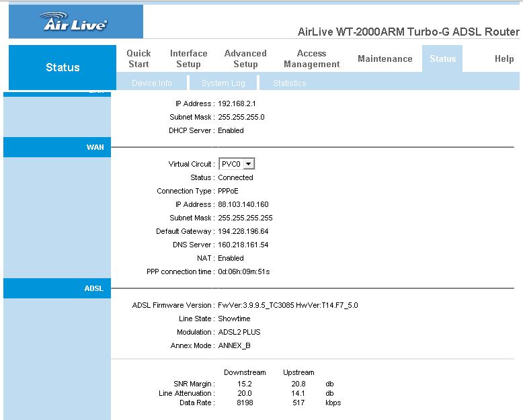The image size is (523, 420).
Task: Click the Upstream column header
Action: pos(298,372)
